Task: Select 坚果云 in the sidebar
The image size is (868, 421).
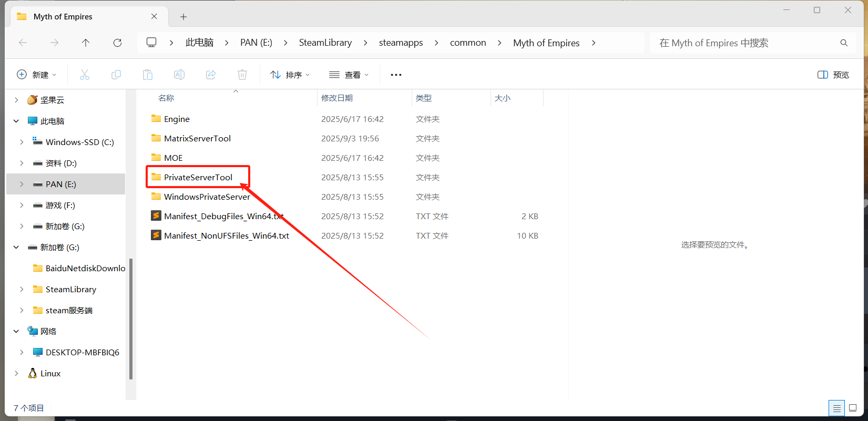Action: [x=46, y=100]
